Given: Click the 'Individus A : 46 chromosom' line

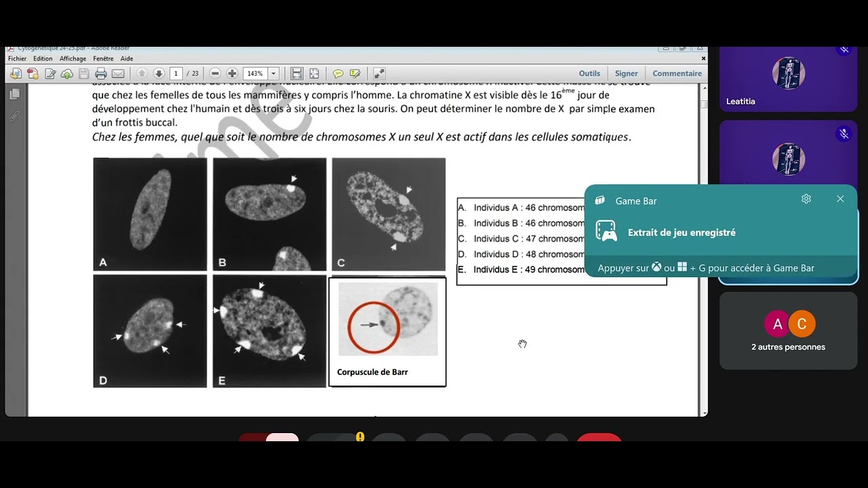Looking at the screenshot, I should [x=528, y=208].
